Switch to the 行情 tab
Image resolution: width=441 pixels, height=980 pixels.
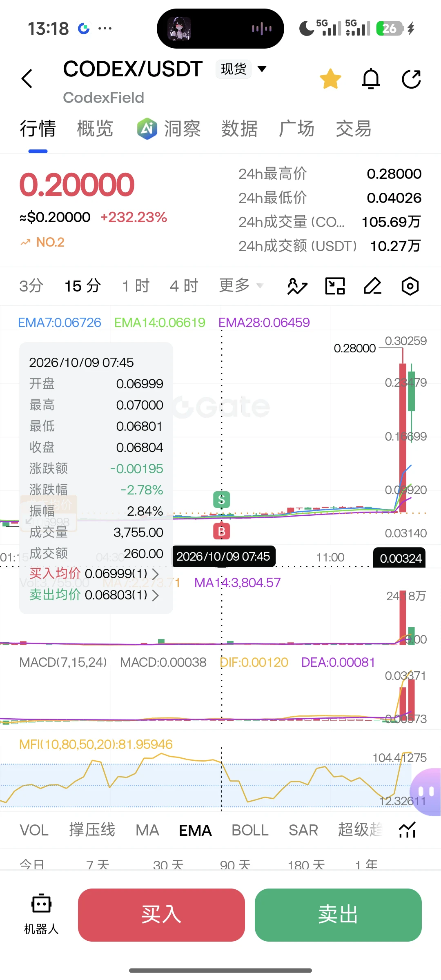point(38,129)
